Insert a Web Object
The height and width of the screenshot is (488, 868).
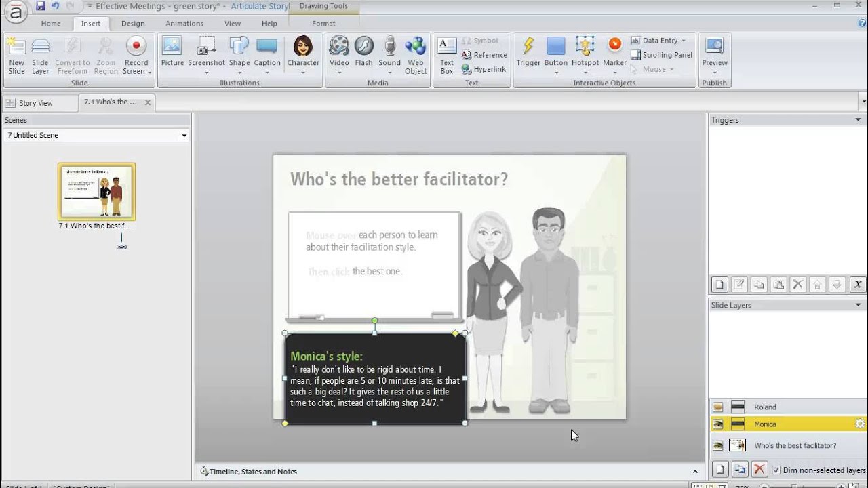pyautogui.click(x=415, y=56)
